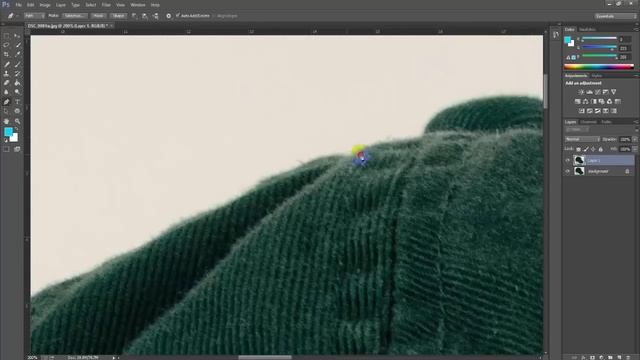Select the Dodge tool
This screenshot has height=360, width=640.
click(17, 92)
